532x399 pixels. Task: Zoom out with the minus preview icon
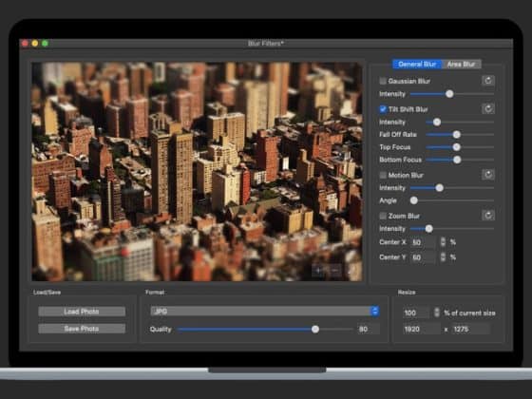[x=334, y=271]
